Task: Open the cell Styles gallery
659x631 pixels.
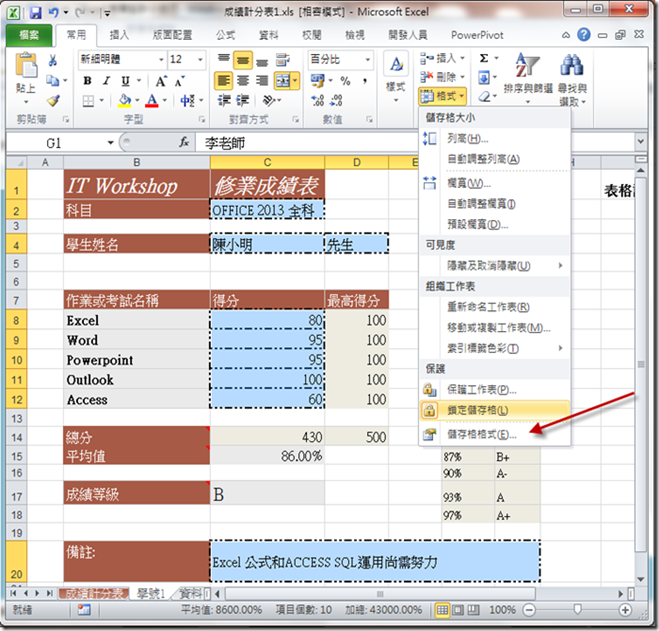Action: [396, 77]
